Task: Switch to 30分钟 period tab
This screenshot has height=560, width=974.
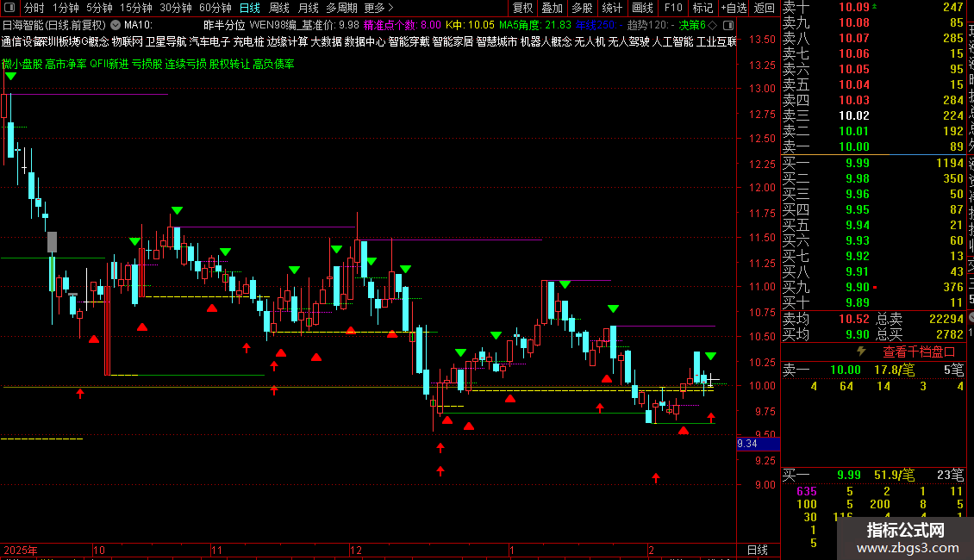Action: pos(176,8)
